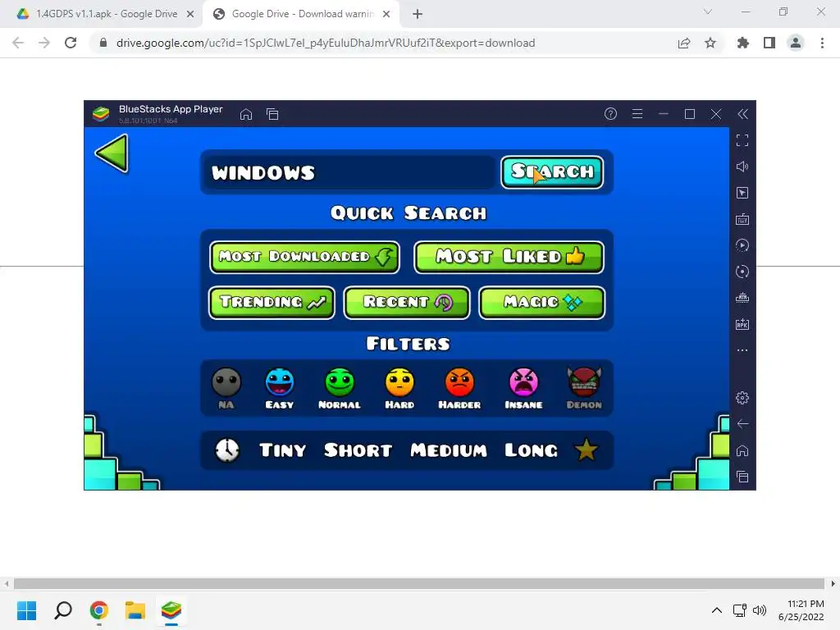Viewport: 840px width, 630px height.
Task: Select Most Liked quick search
Action: pyautogui.click(x=509, y=257)
